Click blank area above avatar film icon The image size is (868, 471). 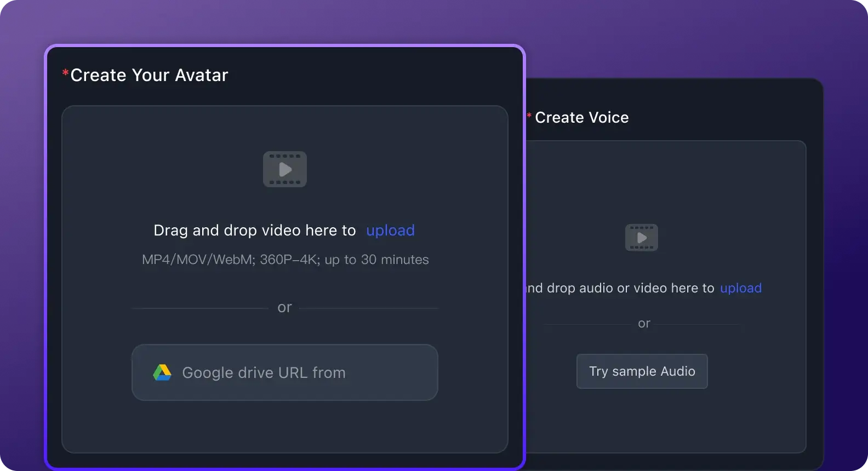pos(284,129)
